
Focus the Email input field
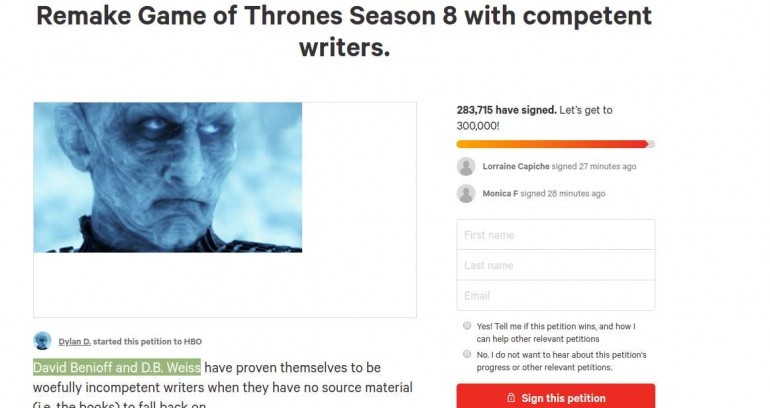[555, 295]
